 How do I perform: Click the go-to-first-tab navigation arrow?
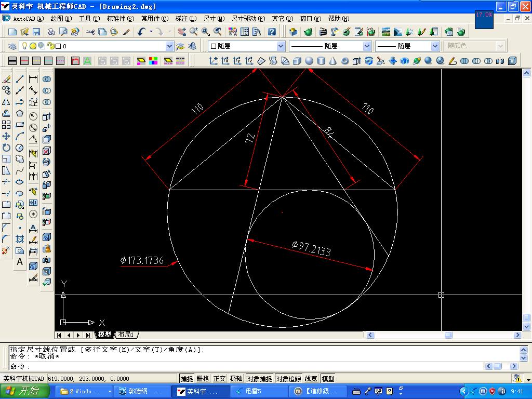59,335
